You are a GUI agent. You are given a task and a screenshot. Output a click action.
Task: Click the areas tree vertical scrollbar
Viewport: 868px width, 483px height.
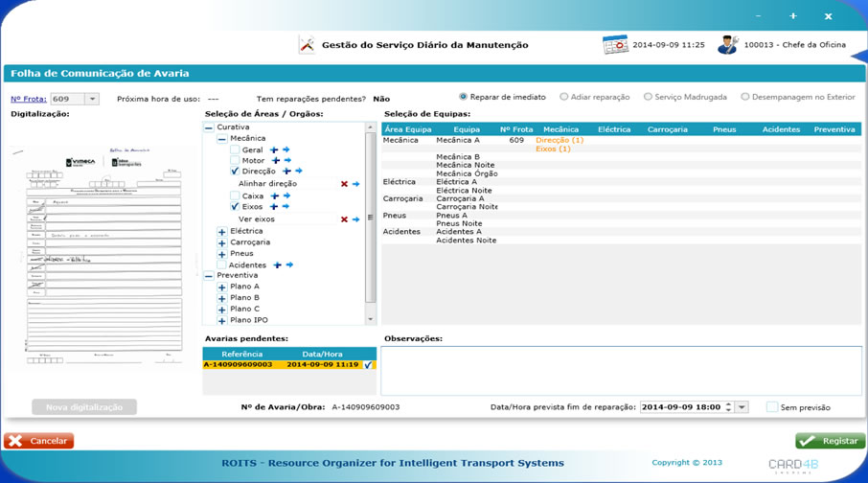coord(372,220)
